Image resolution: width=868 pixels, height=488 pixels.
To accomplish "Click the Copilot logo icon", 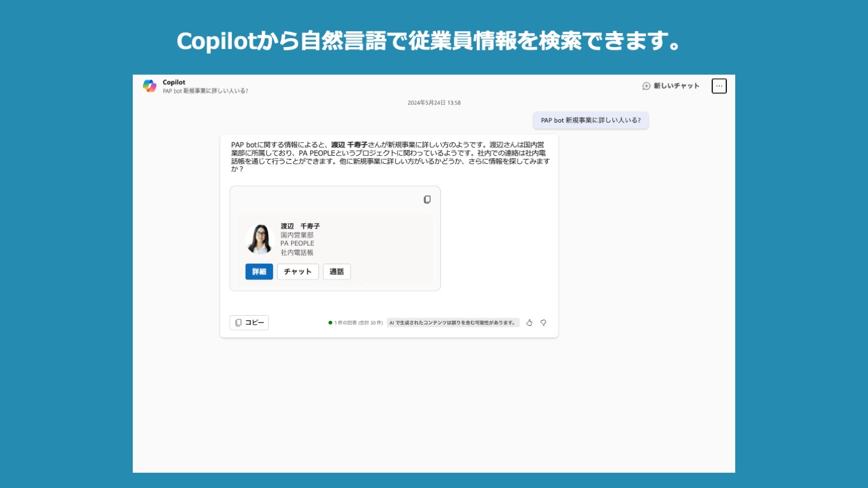I will coord(150,86).
